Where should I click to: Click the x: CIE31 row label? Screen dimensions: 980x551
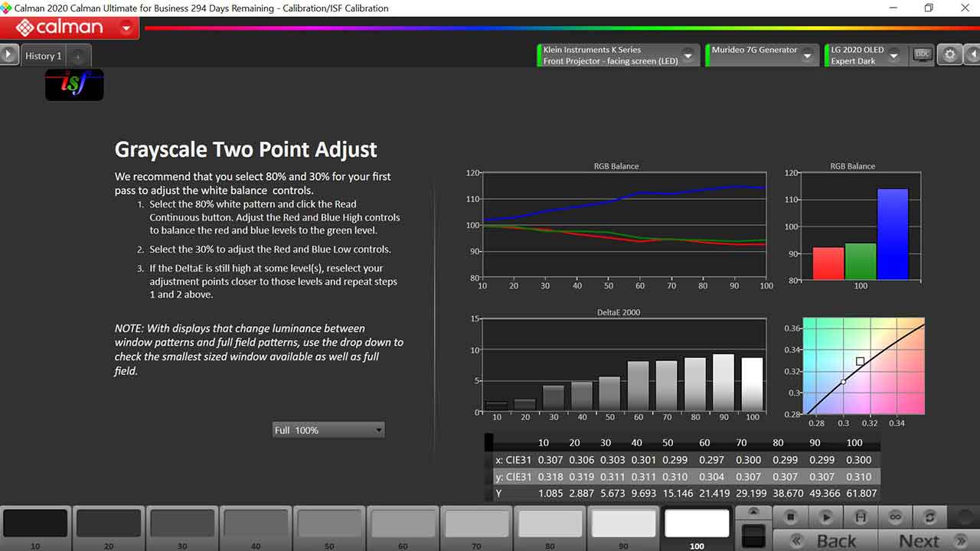[x=514, y=460]
